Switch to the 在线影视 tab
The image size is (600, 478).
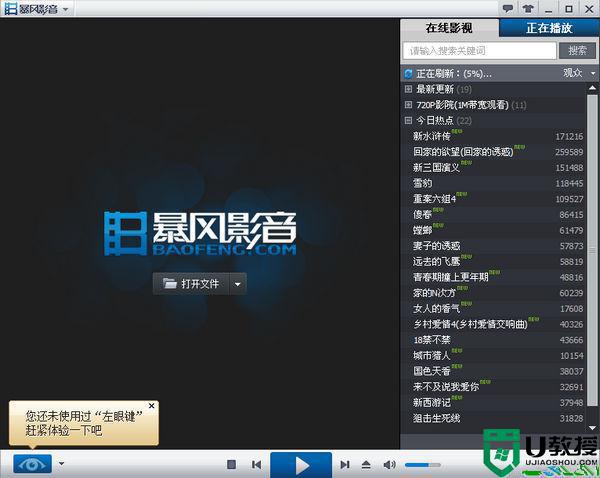tap(449, 28)
